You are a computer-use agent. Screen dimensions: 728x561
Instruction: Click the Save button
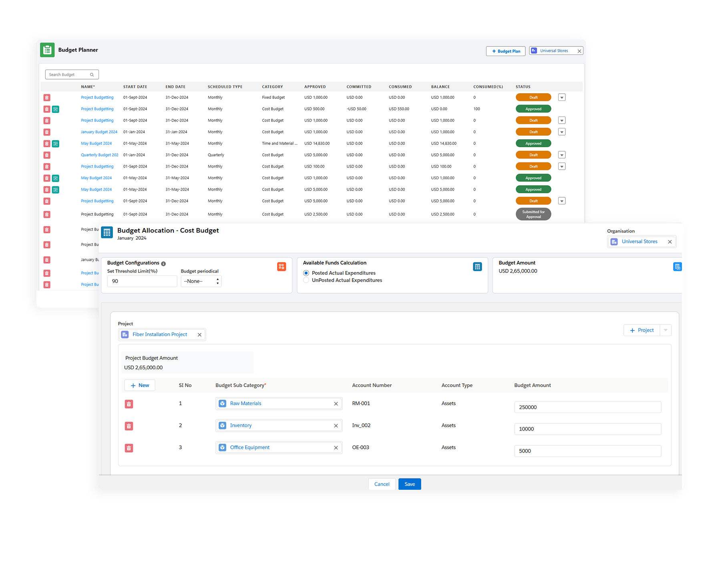click(409, 484)
